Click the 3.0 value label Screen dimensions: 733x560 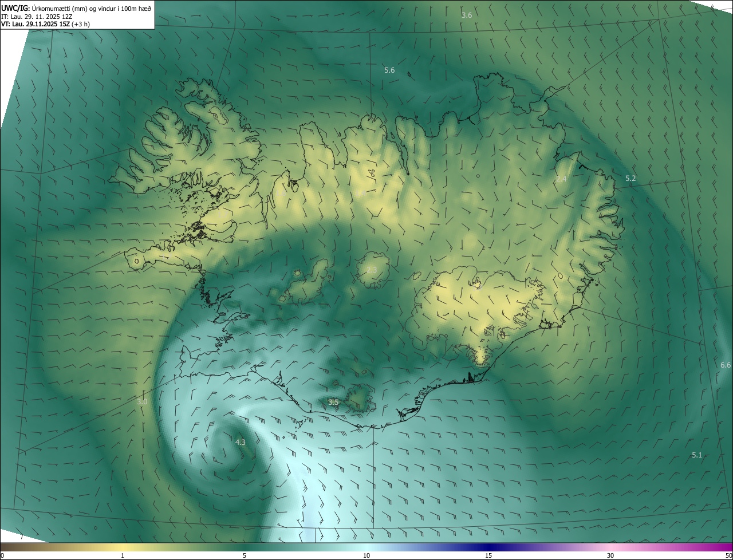tap(142, 402)
